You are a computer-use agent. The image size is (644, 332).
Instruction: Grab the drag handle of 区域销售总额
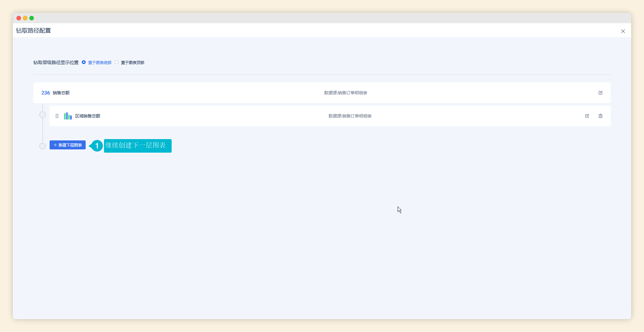(x=57, y=116)
